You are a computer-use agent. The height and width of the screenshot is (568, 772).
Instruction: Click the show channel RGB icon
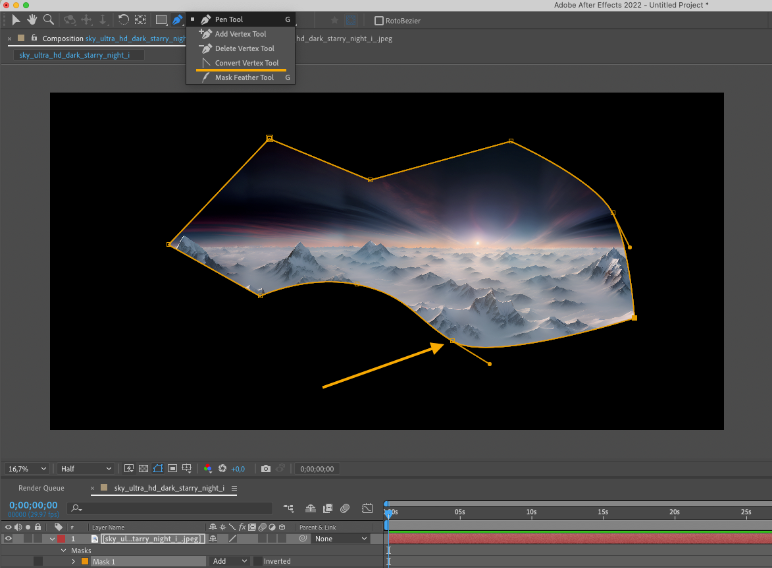207,468
